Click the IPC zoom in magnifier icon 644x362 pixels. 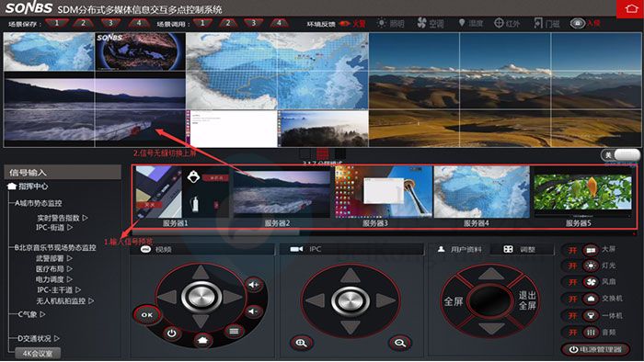[301, 343]
